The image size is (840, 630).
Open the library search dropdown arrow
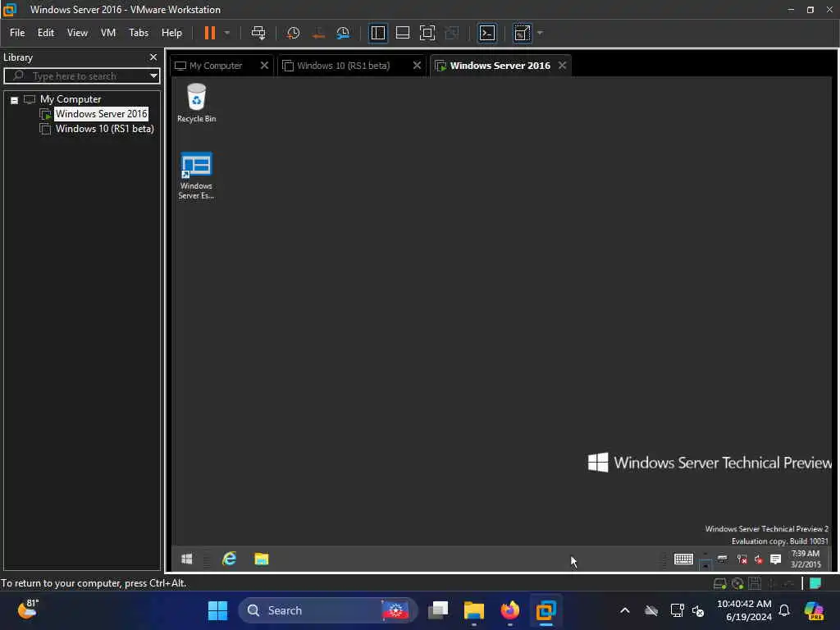(153, 76)
